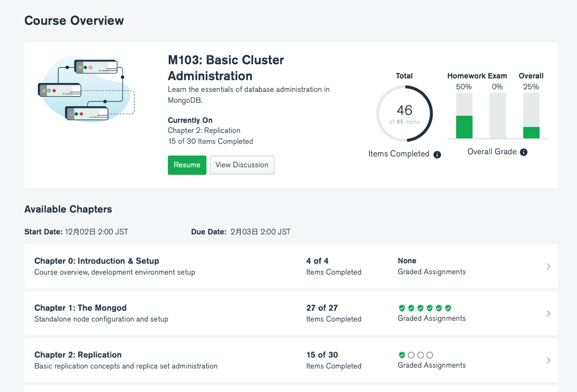Viewport: 577px width, 392px height.
Task: Open Chapter 0: Introduction & Setup title
Action: click(97, 261)
